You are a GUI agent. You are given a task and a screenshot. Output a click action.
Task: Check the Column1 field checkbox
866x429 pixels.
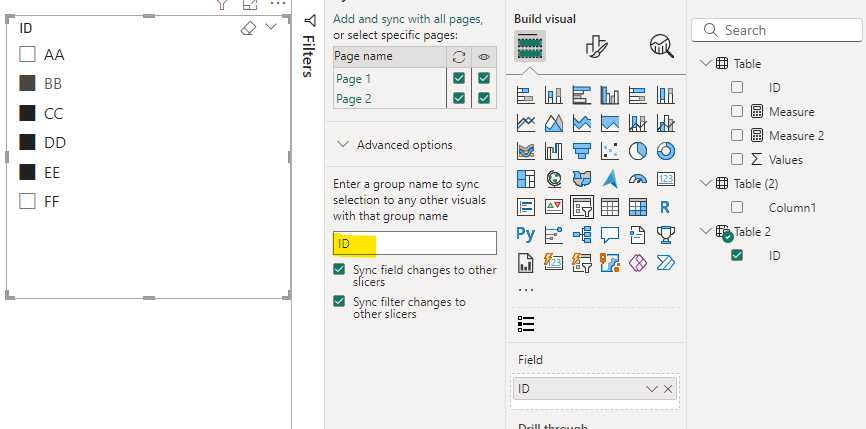[737, 207]
